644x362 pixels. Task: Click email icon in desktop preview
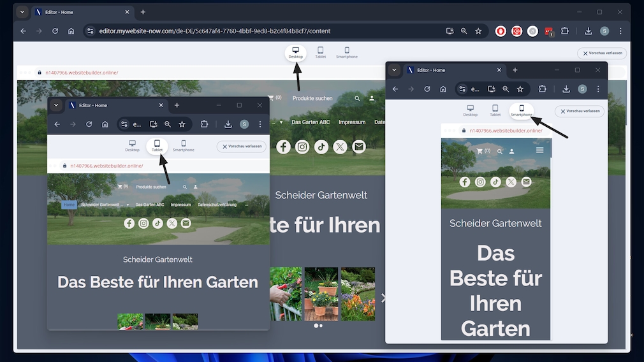(359, 147)
